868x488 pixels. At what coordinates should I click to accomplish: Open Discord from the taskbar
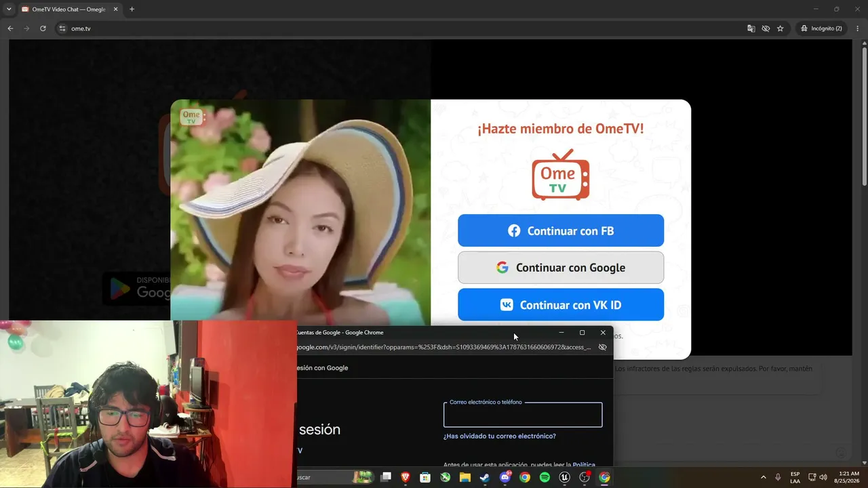(505, 477)
